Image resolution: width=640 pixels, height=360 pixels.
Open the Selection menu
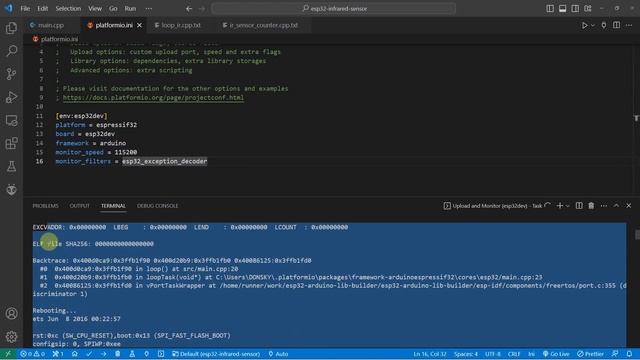coord(68,9)
